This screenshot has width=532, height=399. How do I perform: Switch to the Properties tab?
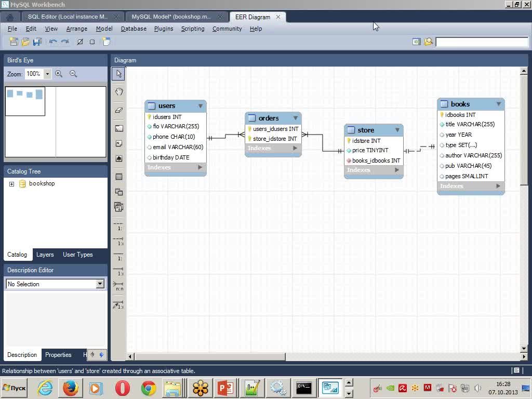pyautogui.click(x=58, y=354)
